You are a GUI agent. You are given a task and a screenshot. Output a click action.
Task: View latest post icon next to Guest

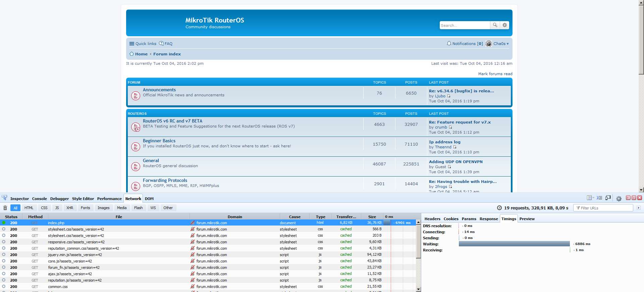tap(449, 167)
